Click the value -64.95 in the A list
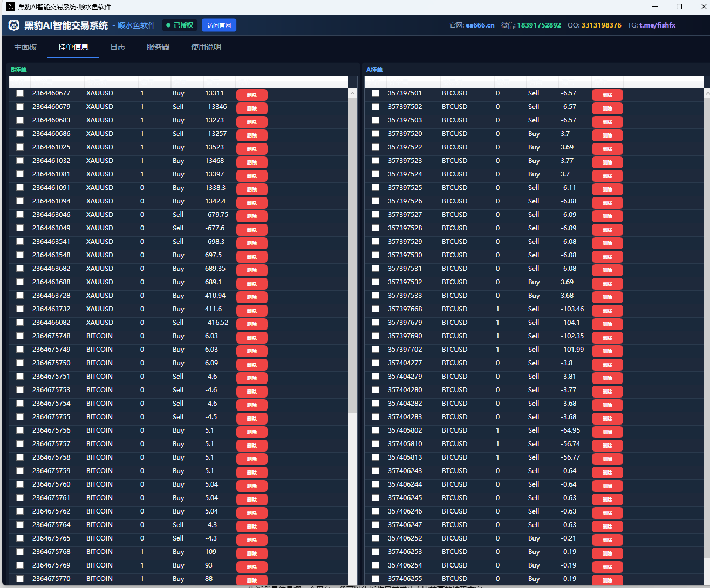Image resolution: width=710 pixels, height=588 pixels. coord(570,430)
